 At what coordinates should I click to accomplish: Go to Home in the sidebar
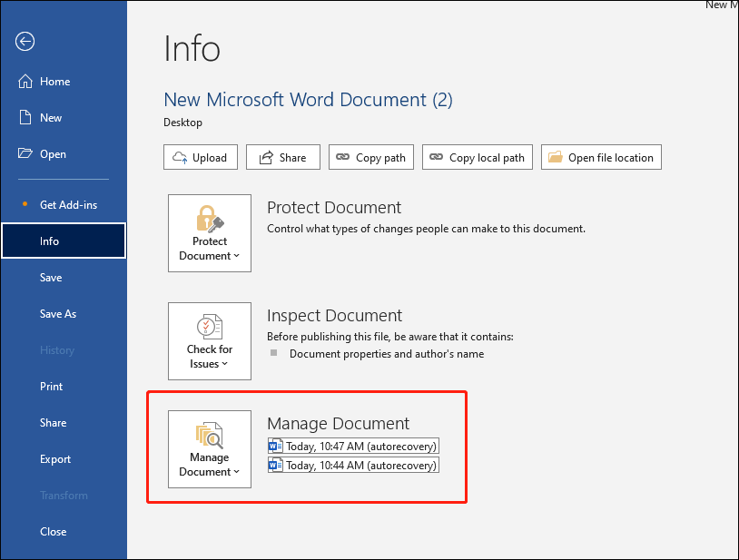point(64,82)
